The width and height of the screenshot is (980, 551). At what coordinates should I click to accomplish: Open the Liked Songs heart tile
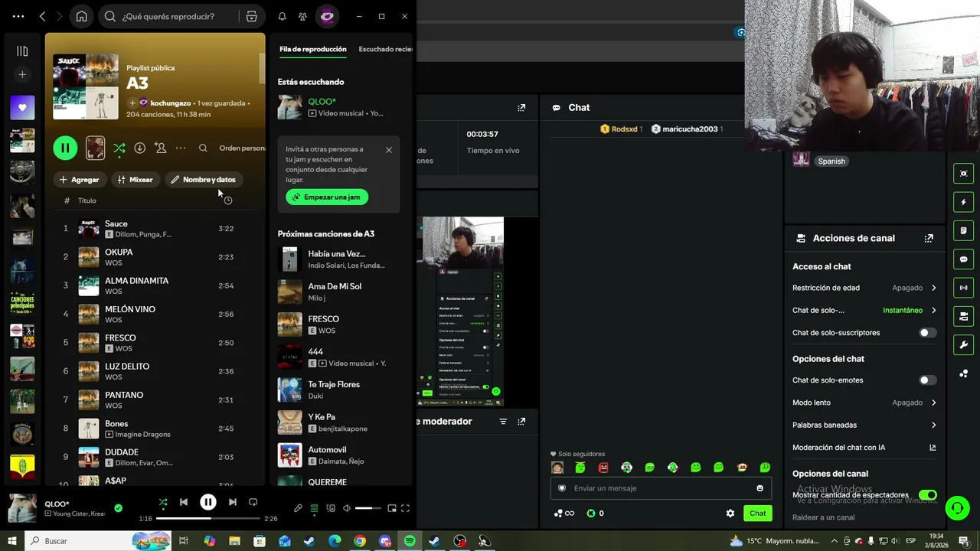22,108
